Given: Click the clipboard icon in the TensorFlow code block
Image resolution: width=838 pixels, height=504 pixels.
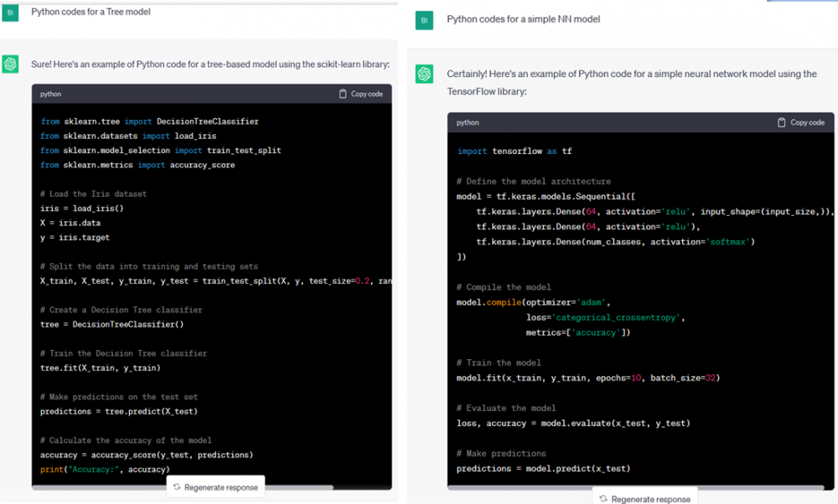Looking at the screenshot, I should tap(782, 122).
